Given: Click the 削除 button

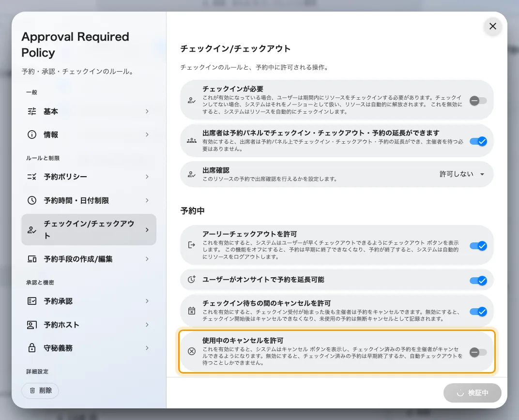Looking at the screenshot, I should click(40, 390).
